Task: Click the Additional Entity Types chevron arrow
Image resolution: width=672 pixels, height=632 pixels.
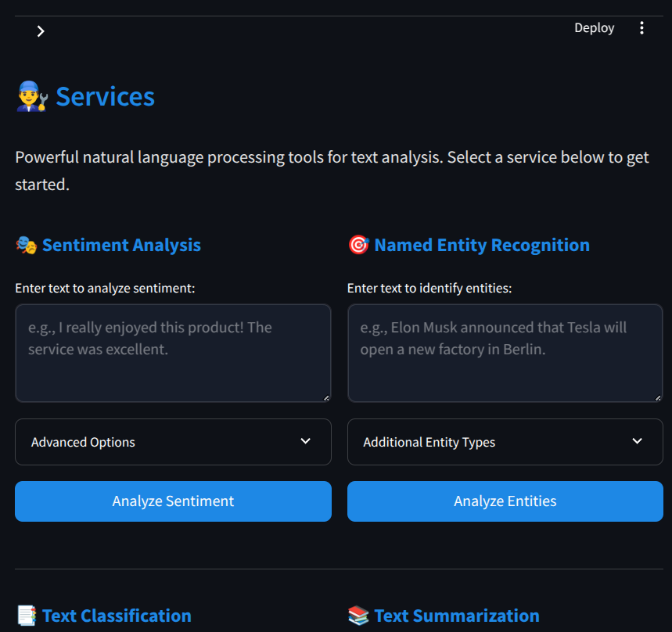Action: point(638,441)
